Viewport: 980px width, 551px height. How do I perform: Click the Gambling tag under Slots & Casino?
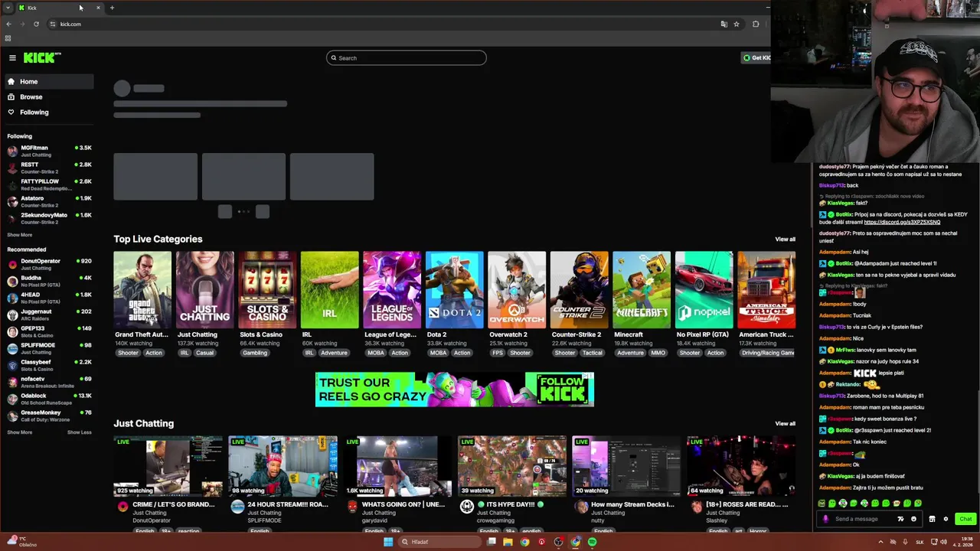255,353
